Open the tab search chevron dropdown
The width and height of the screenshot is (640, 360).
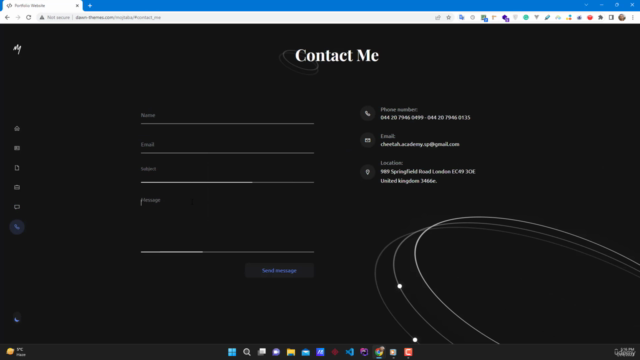586,5
